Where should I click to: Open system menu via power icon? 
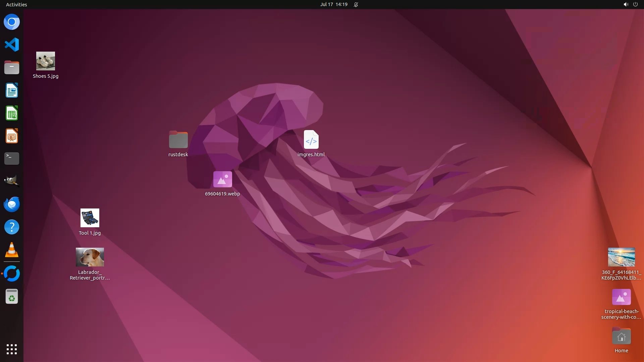click(x=635, y=4)
